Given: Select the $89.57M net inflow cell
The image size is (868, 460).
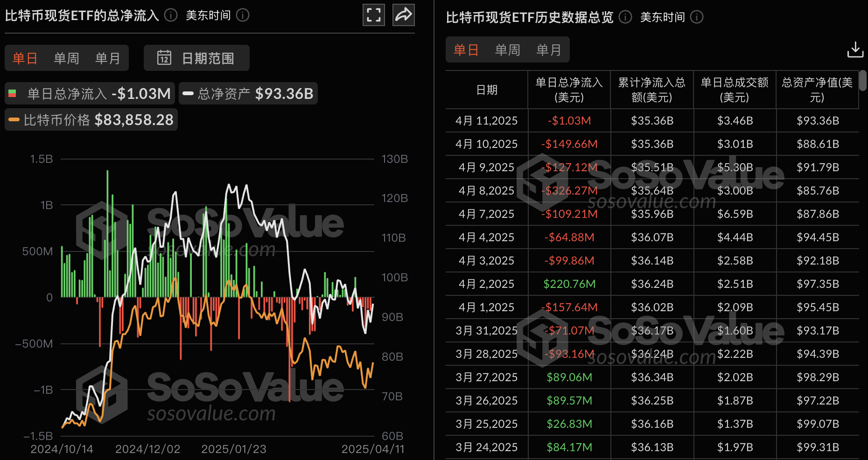Looking at the screenshot, I should 569,401.
